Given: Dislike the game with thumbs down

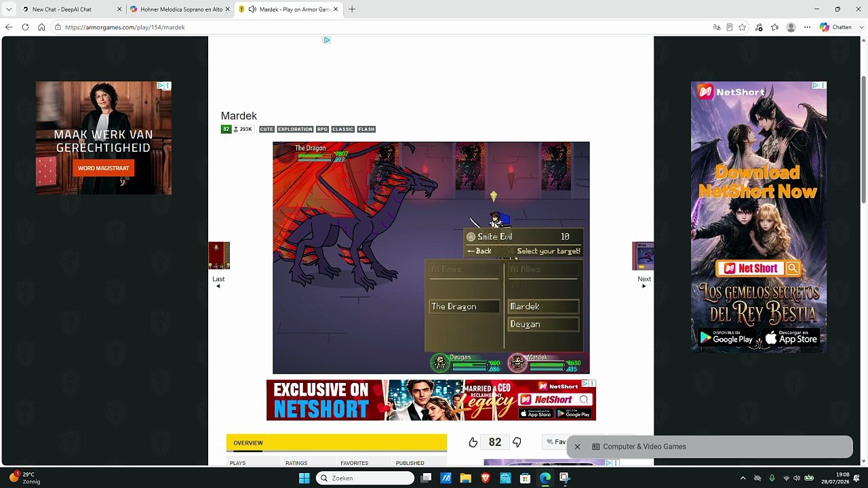Looking at the screenshot, I should click(x=517, y=443).
